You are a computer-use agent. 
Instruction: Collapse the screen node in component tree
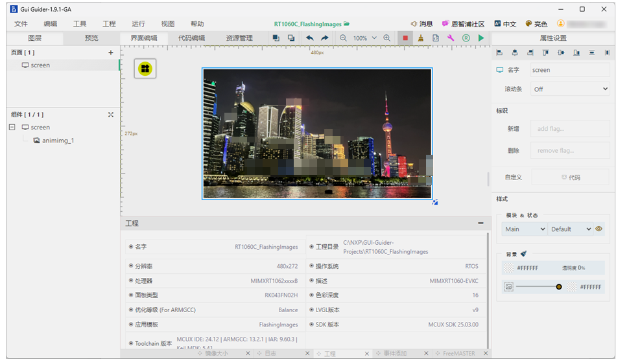12,128
